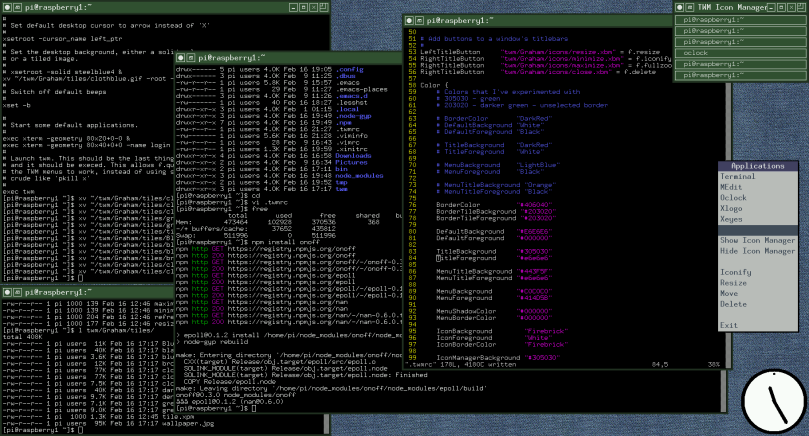This screenshot has height=436, width=809.
Task: Start Xeyes from the Applications menu
Action: [758, 219]
